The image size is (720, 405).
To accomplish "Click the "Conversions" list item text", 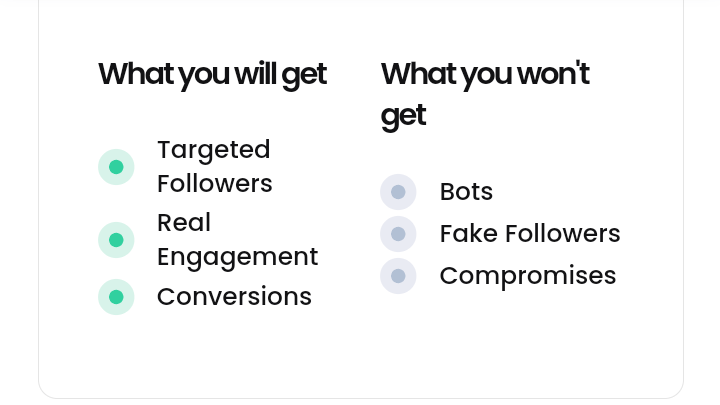I will click(234, 297).
